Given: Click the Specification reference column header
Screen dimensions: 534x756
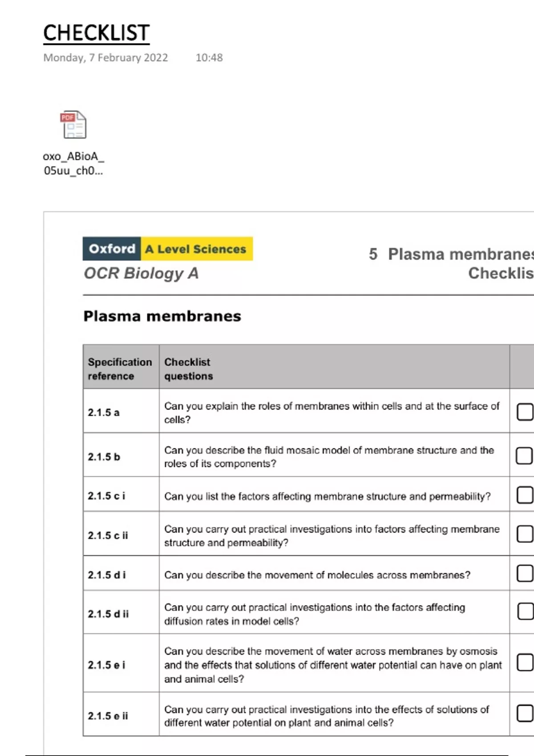Looking at the screenshot, I should pyautogui.click(x=120, y=369).
